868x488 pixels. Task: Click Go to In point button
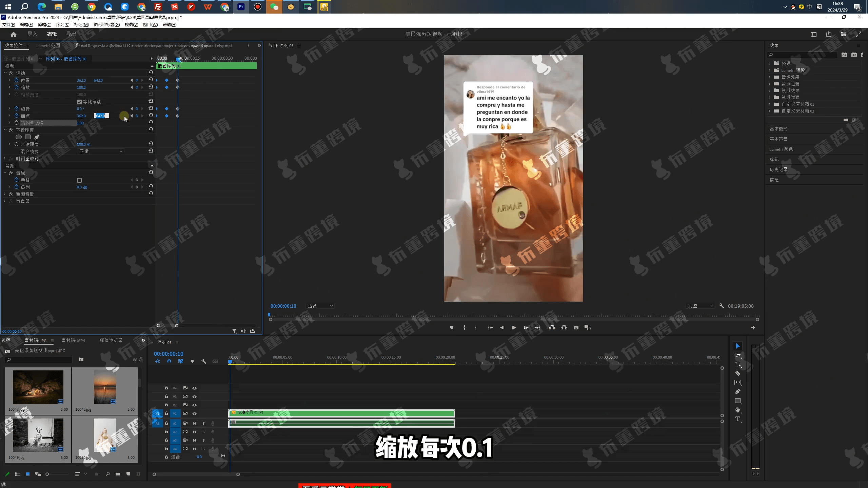coord(490,328)
